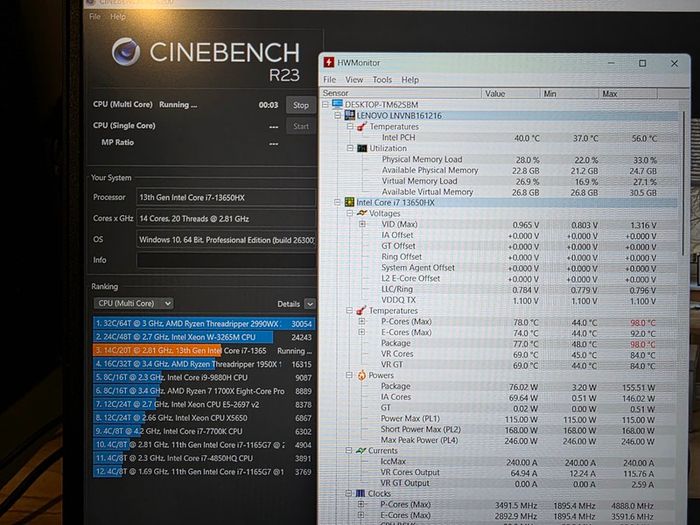Click the motherboard icon beside LENOVO LNVNB161216
The image size is (700, 525).
350,116
